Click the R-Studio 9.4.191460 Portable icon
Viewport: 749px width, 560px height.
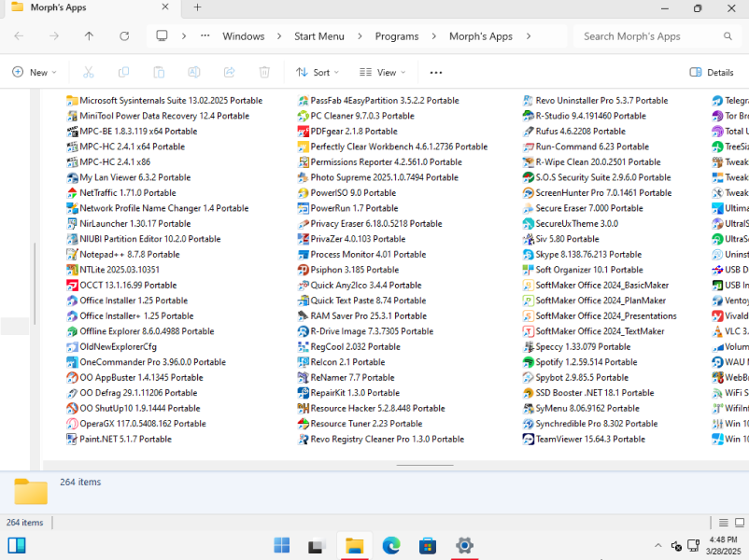pos(528,116)
